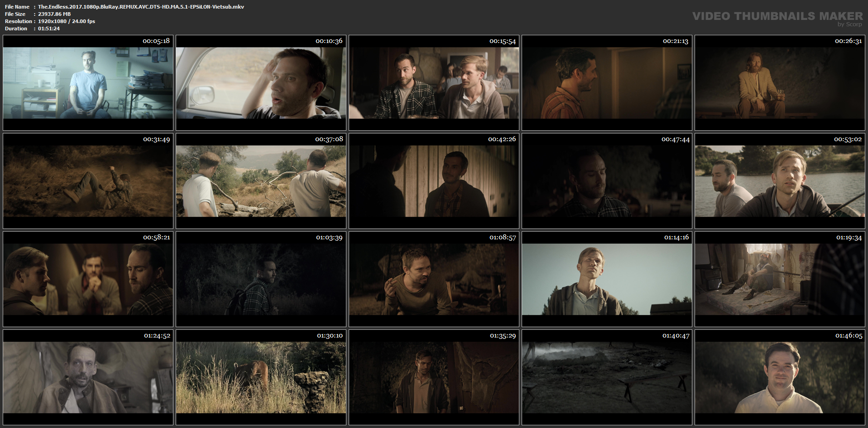The height and width of the screenshot is (428, 868).
Task: Click the file name The.Endless.2017 mkv text
Action: (x=141, y=7)
